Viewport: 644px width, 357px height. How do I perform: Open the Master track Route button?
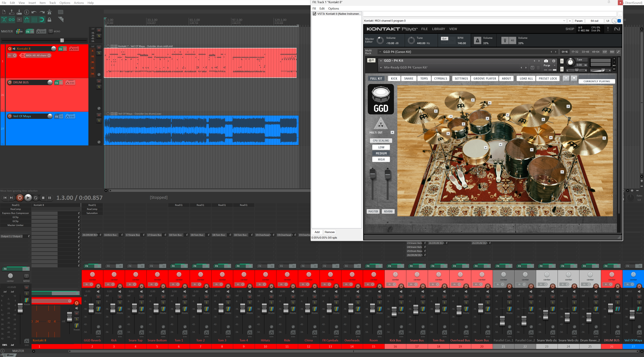19,31
